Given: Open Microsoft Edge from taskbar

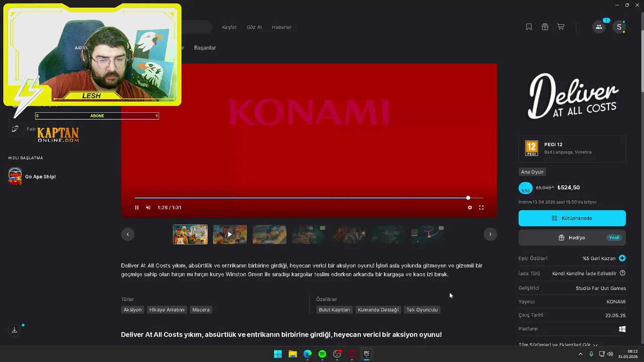Looking at the screenshot, I should pyautogui.click(x=307, y=354).
